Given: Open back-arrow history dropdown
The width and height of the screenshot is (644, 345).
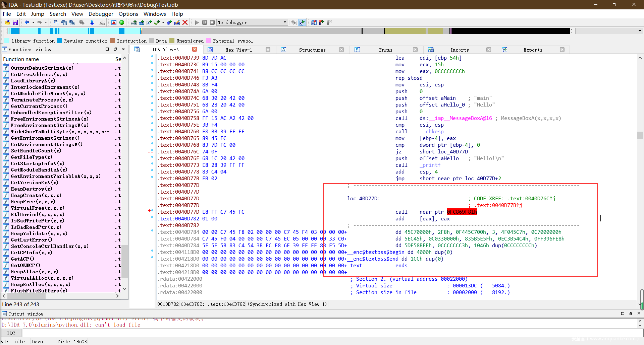Looking at the screenshot, I should pos(33,22).
